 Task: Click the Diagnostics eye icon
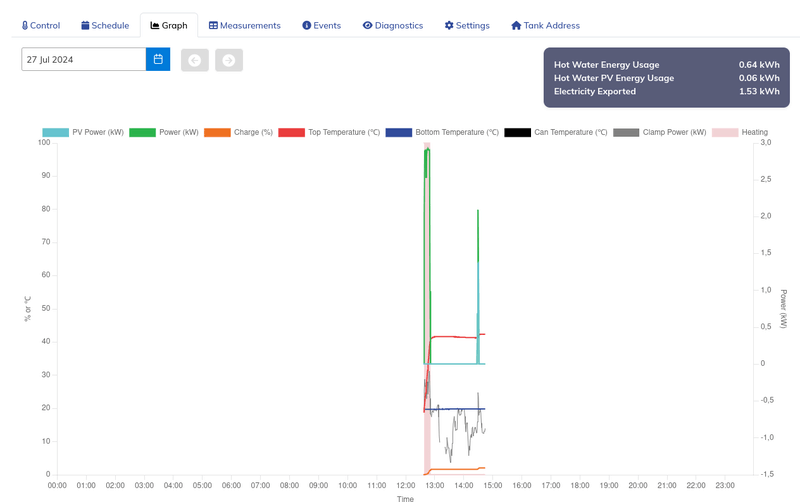(367, 26)
